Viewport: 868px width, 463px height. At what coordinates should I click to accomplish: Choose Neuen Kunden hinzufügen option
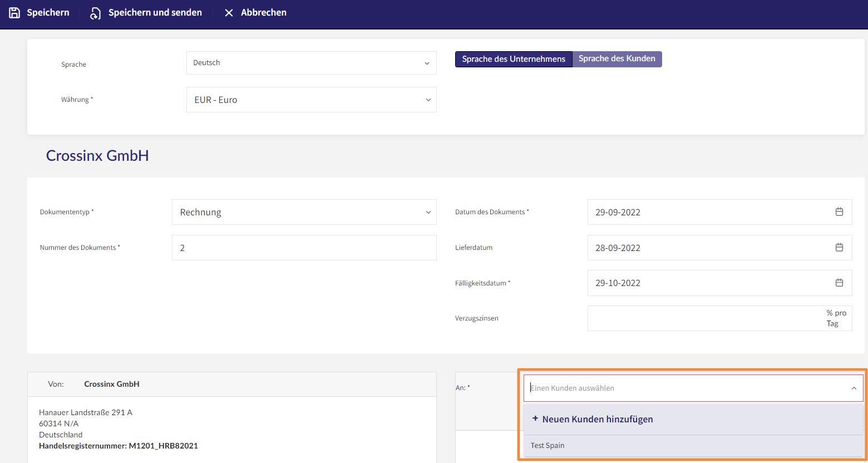click(693, 419)
